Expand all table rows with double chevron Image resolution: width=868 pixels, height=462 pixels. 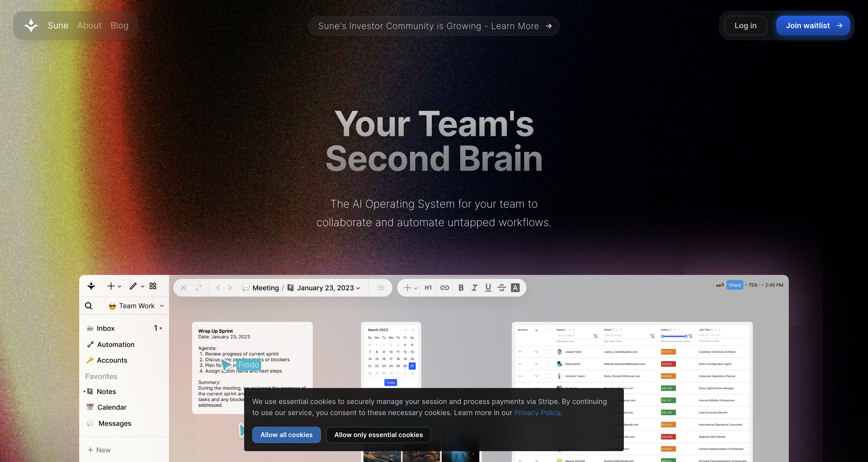click(x=537, y=330)
